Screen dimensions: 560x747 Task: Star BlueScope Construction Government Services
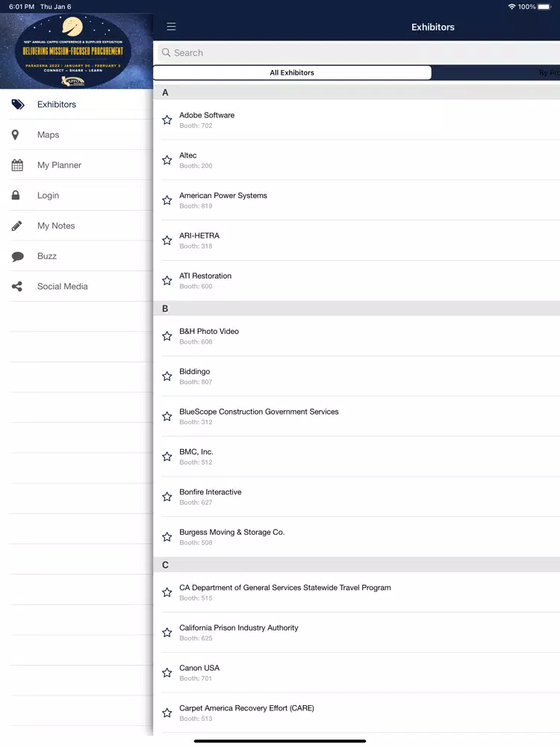tap(167, 416)
